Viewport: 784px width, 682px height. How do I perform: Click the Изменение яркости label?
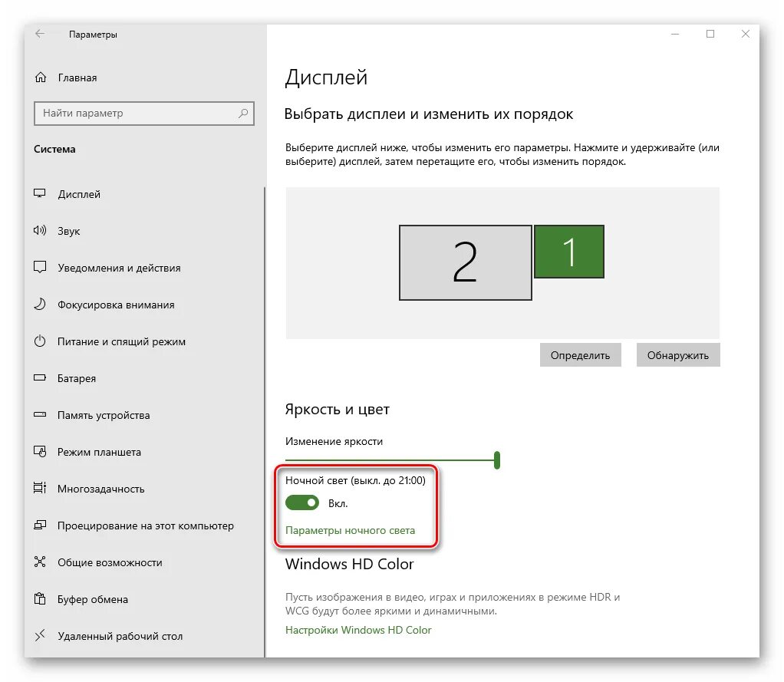pyautogui.click(x=334, y=441)
